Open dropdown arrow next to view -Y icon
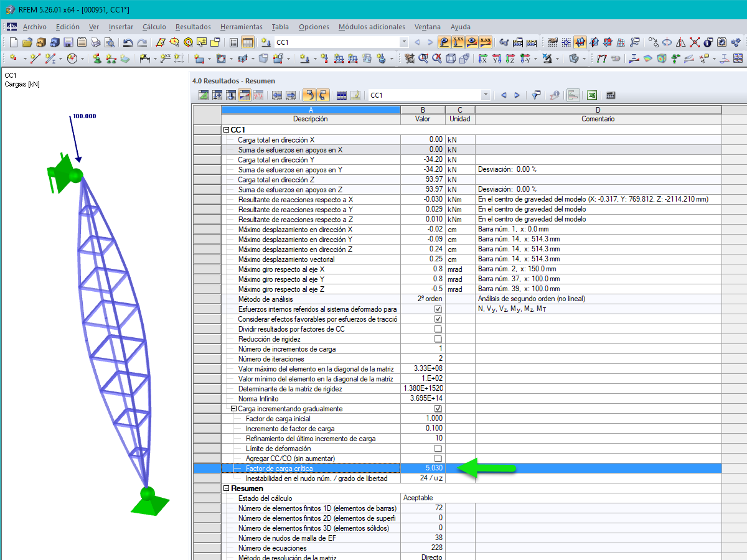 [x=535, y=59]
